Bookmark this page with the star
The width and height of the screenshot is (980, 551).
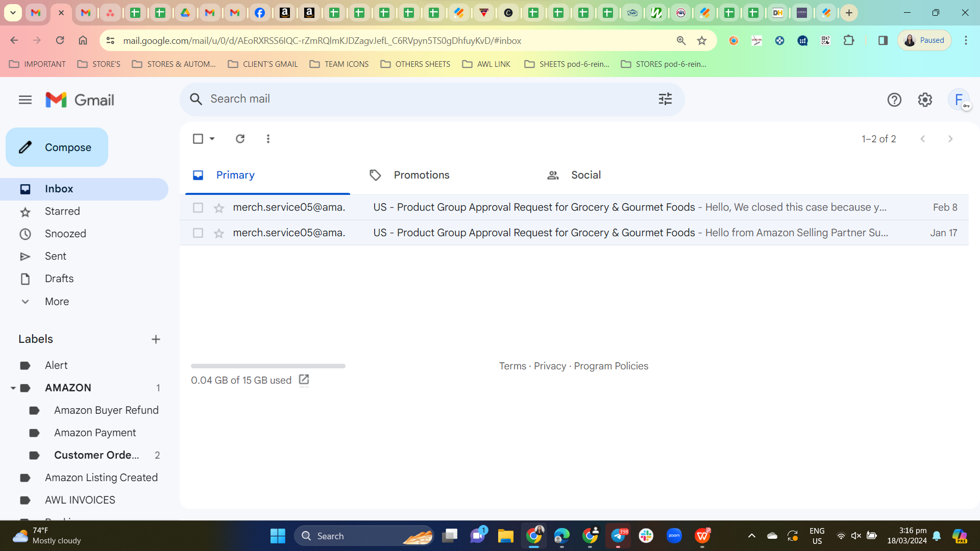702,41
